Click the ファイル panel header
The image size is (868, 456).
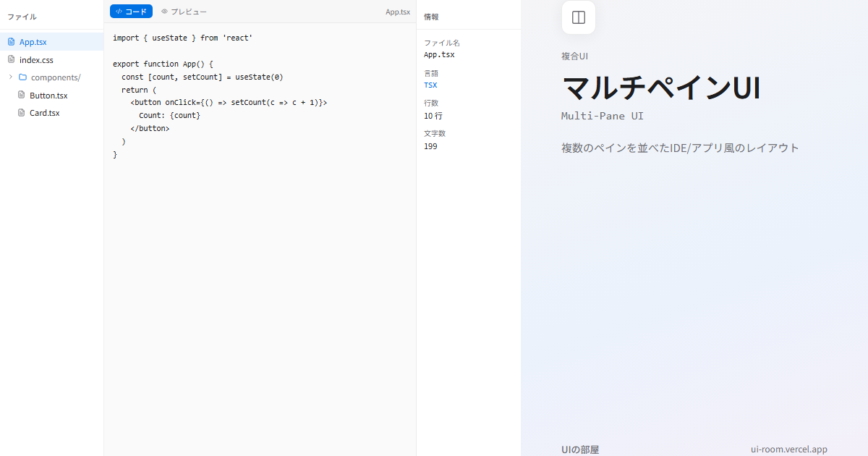click(x=22, y=17)
